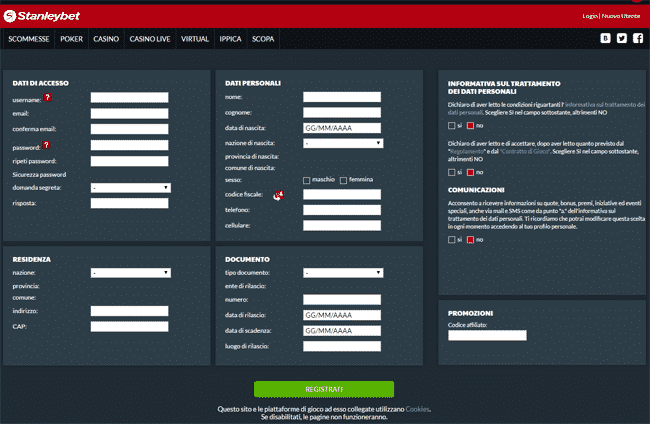The image size is (650, 424).
Task: Click the green REGISTRATI button
Action: click(324, 389)
